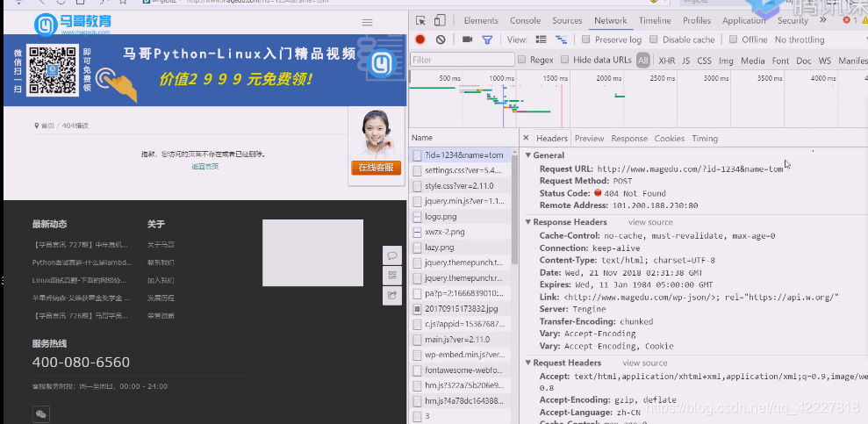This screenshot has width=868, height=424.
Task: Click the network request list scrollbar
Action: click(515, 211)
